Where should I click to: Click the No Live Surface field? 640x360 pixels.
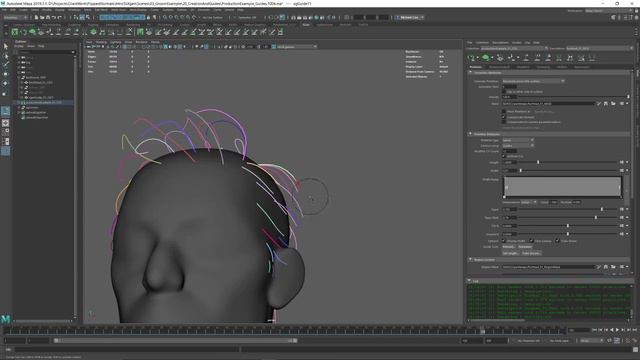[x=212, y=18]
